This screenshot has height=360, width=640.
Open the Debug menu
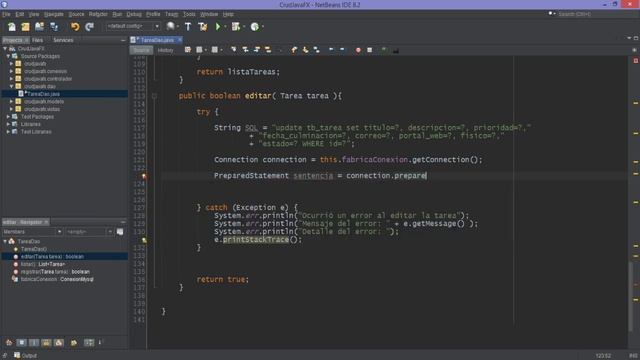pos(133,14)
